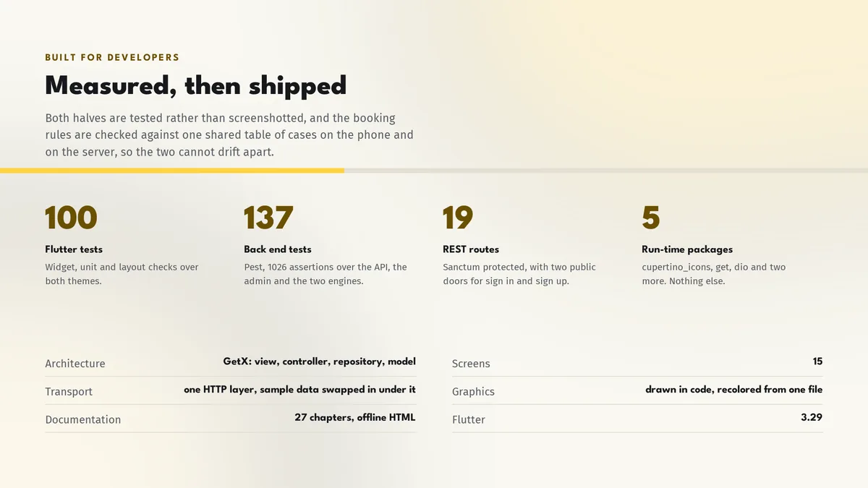The image size is (868, 488).
Task: Click the 137 back end tests figure
Action: pos(268,218)
